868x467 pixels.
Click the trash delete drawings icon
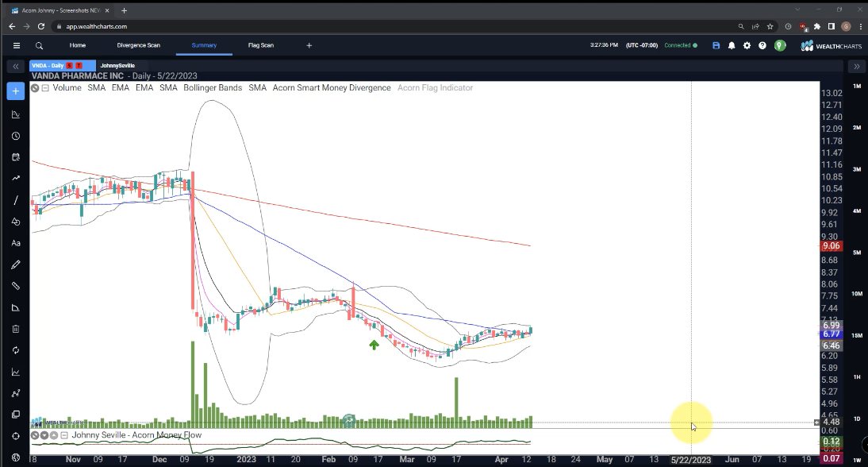(x=16, y=329)
